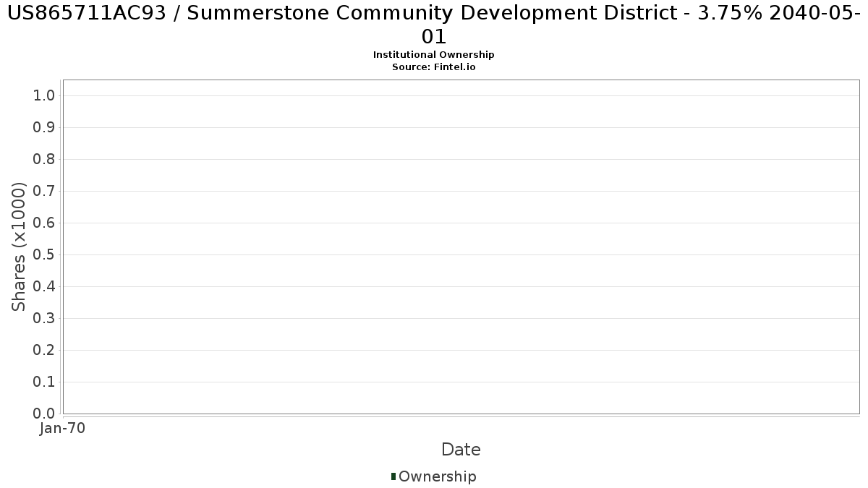Viewport: 868px width, 488px height.
Task: Select the 0.0 y-axis tick label
Action: point(44,414)
